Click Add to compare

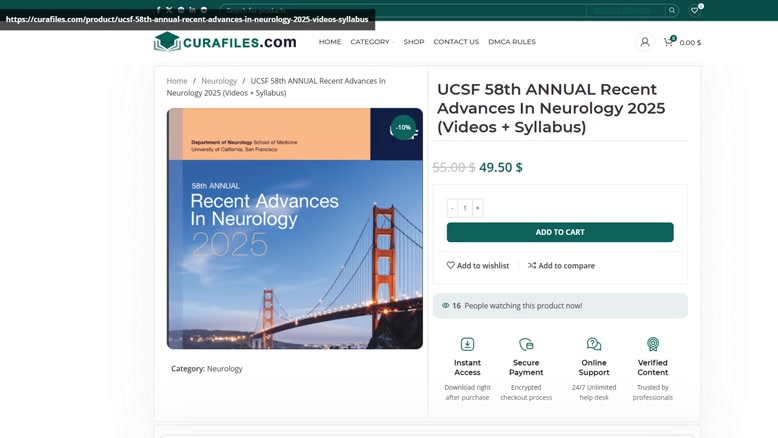(561, 265)
